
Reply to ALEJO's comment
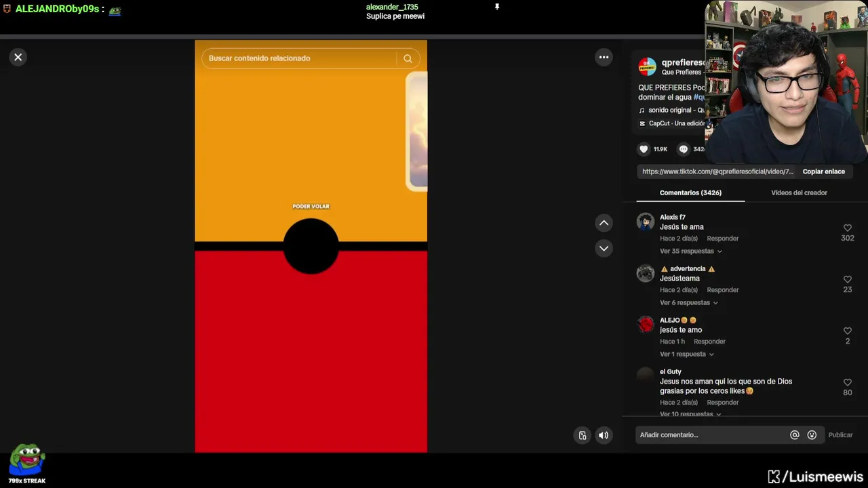pyautogui.click(x=710, y=342)
